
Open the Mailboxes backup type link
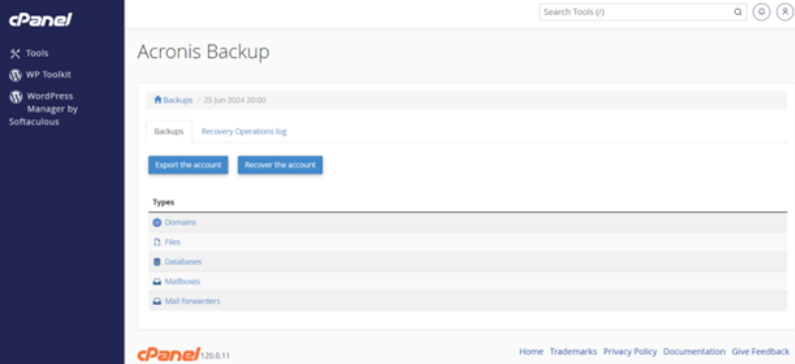183,281
